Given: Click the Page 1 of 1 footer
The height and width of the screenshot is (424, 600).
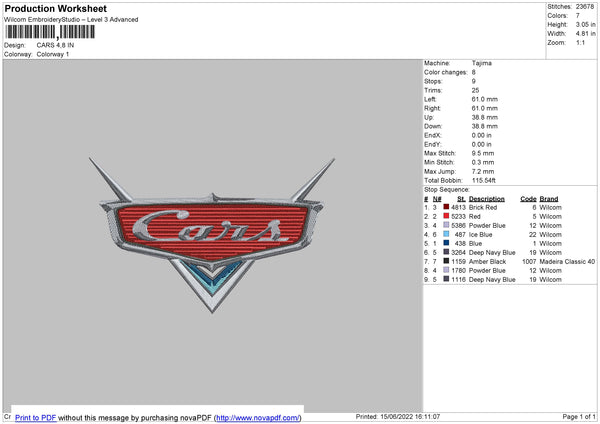Looking at the screenshot, I should point(579,416).
